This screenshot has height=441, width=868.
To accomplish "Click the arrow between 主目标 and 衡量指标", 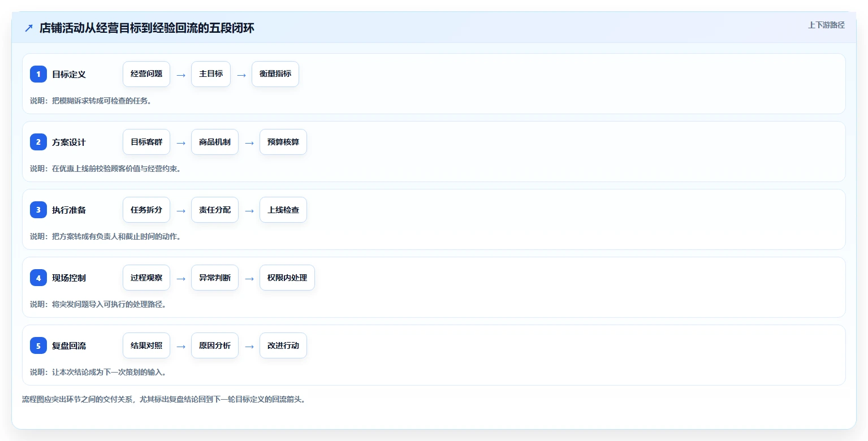I will [241, 75].
